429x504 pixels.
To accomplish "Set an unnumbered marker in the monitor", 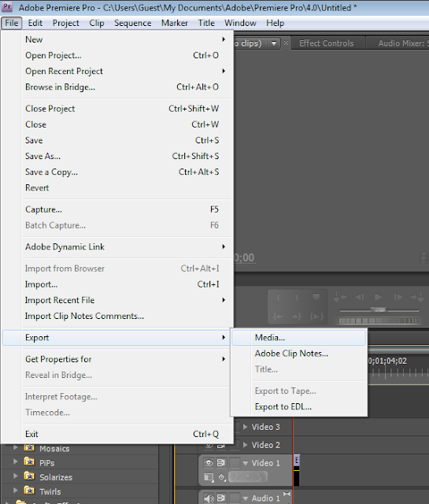I will (316, 298).
